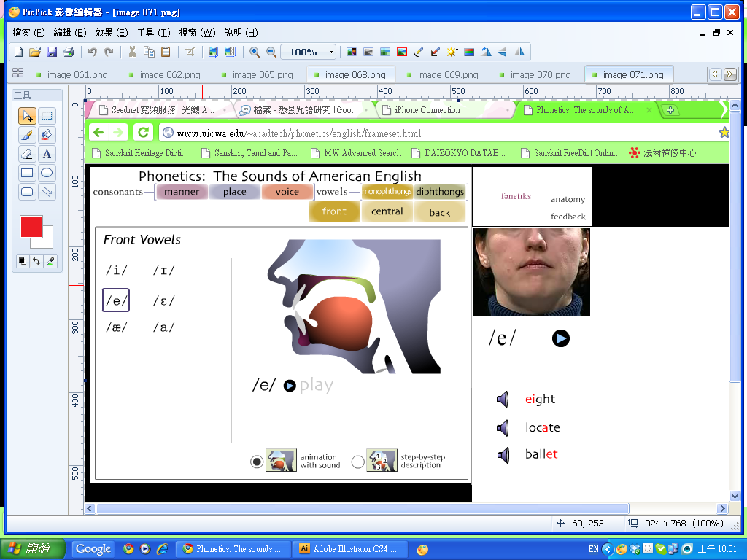Select the line drawing tool
Viewport: 747px width, 560px height.
tap(47, 192)
